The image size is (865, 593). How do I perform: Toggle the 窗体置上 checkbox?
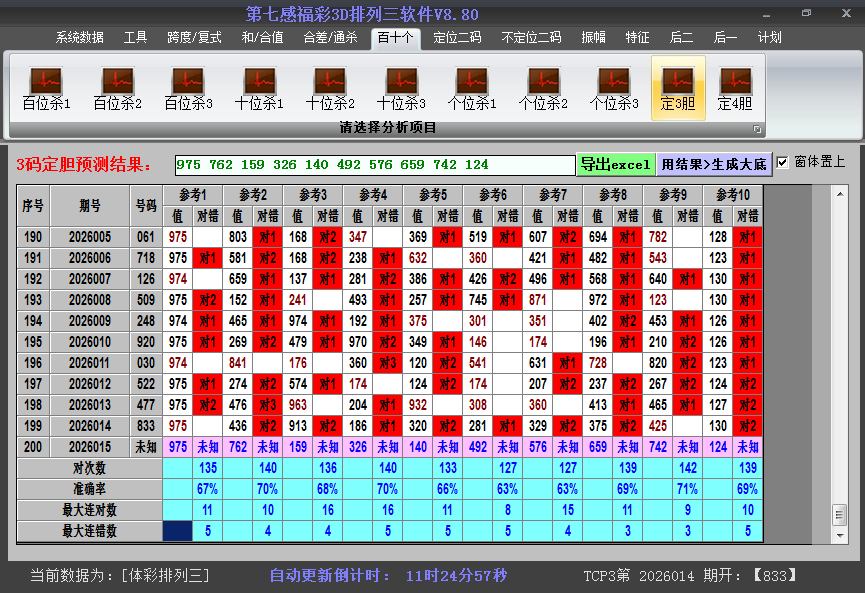point(783,162)
